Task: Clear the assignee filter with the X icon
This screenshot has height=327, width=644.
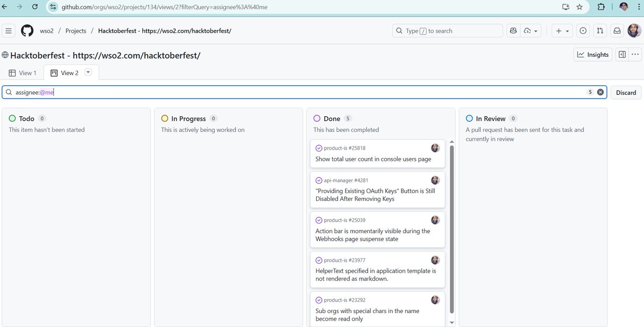Action: coord(601,92)
